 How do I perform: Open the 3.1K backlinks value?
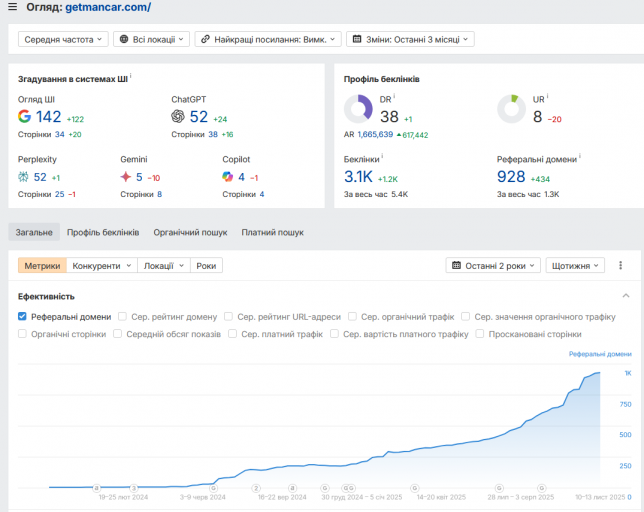coord(358,177)
